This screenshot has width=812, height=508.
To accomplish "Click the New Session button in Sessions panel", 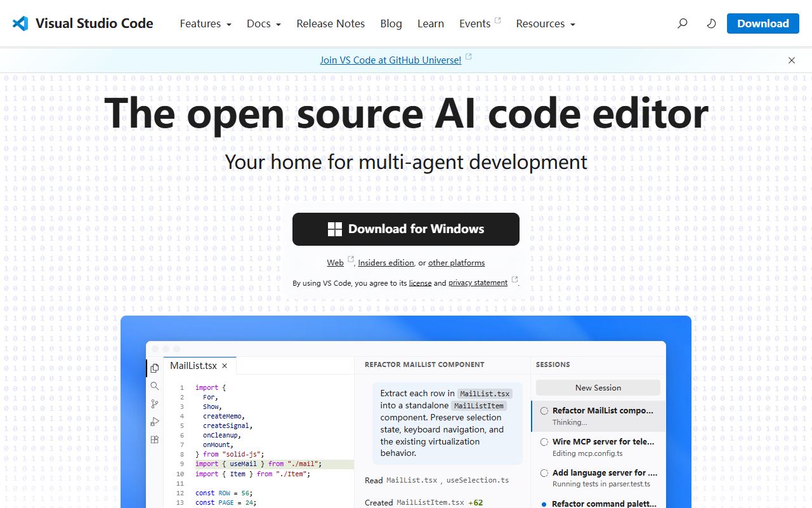I will [x=598, y=388].
